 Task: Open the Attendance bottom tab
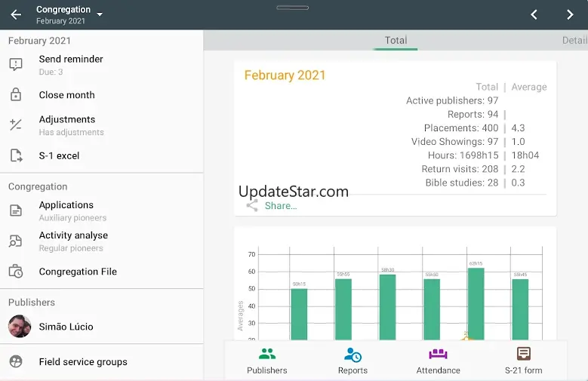(438, 361)
